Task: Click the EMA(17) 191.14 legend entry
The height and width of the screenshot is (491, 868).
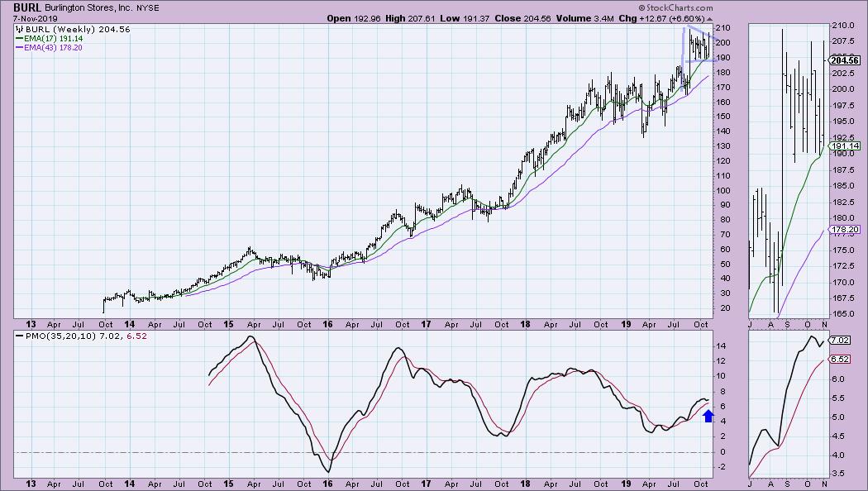Action: click(x=53, y=39)
